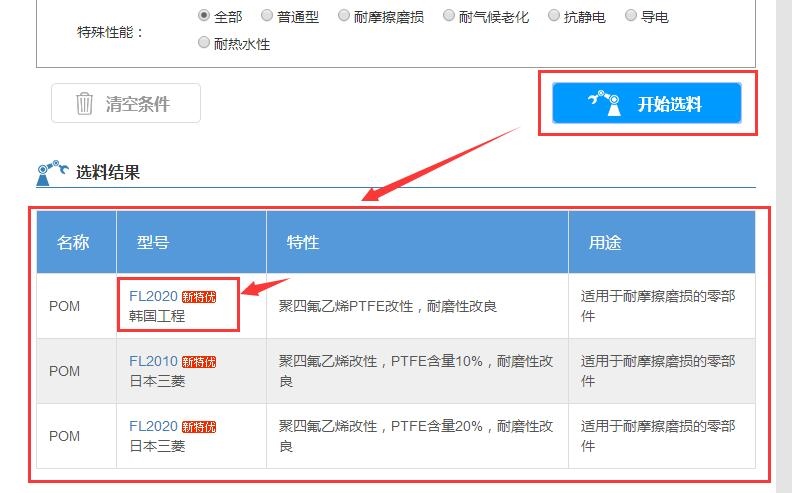This screenshot has height=493, width=792.
Task: Click the robot arm icon beside 选料结果
Action: (x=52, y=173)
